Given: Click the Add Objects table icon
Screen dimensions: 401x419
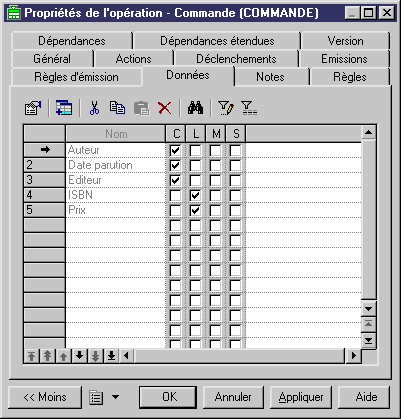Looking at the screenshot, I should [64, 108].
